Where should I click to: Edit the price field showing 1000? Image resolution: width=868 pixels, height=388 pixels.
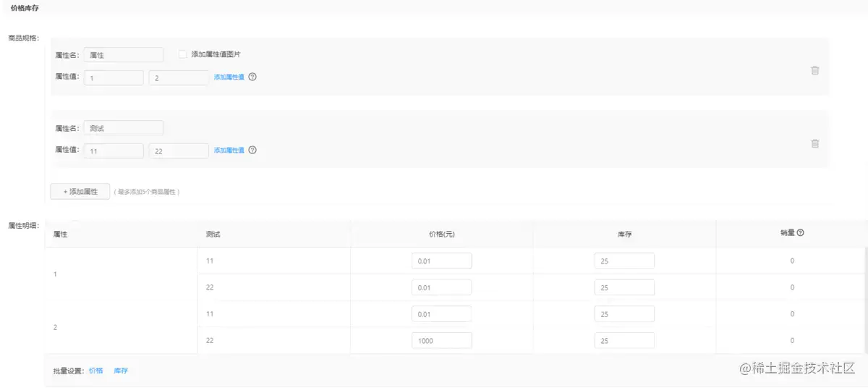pyautogui.click(x=441, y=340)
